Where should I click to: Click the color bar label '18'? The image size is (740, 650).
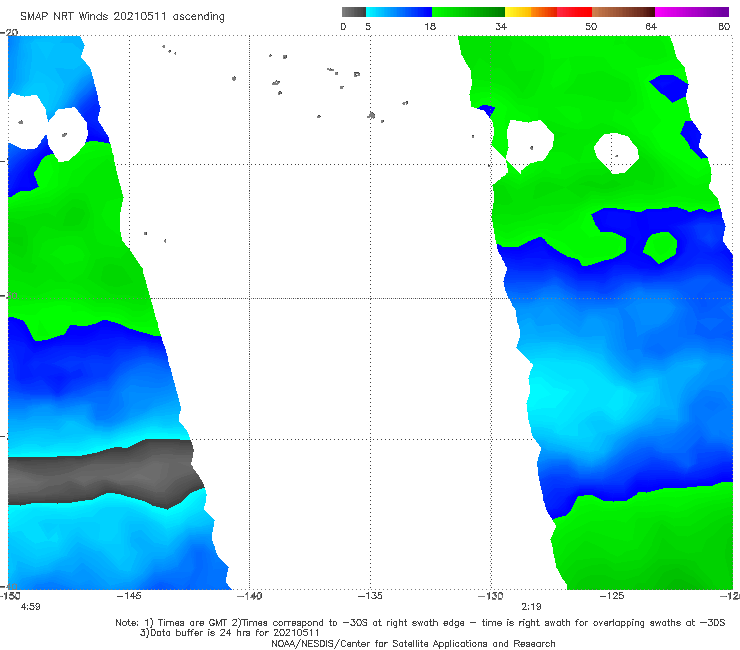coord(430,27)
